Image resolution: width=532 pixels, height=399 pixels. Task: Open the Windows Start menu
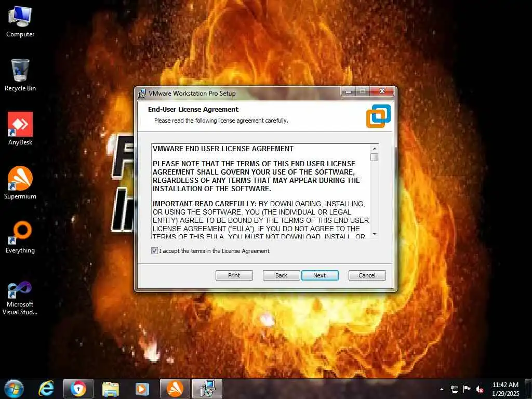[14, 389]
